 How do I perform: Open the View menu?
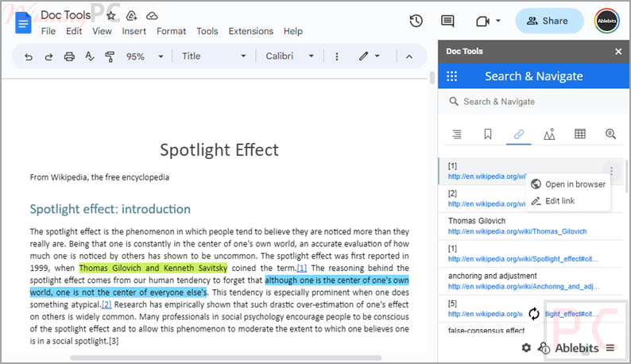point(102,31)
